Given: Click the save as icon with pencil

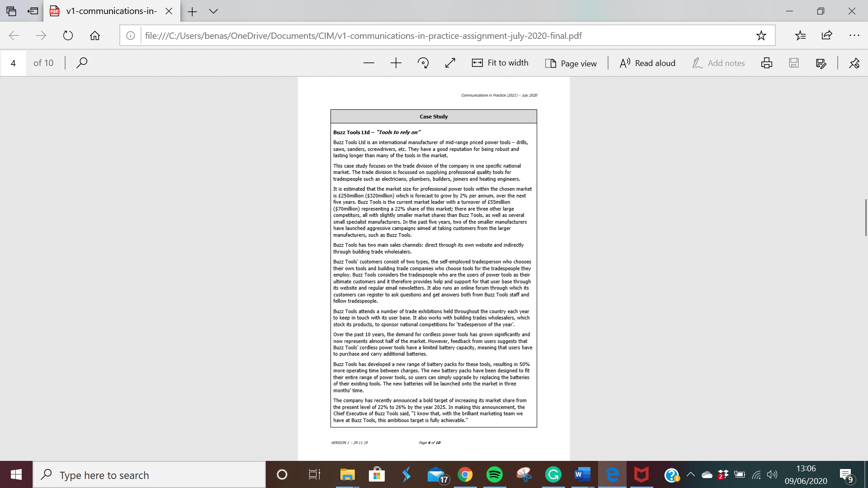Looking at the screenshot, I should click(x=821, y=63).
